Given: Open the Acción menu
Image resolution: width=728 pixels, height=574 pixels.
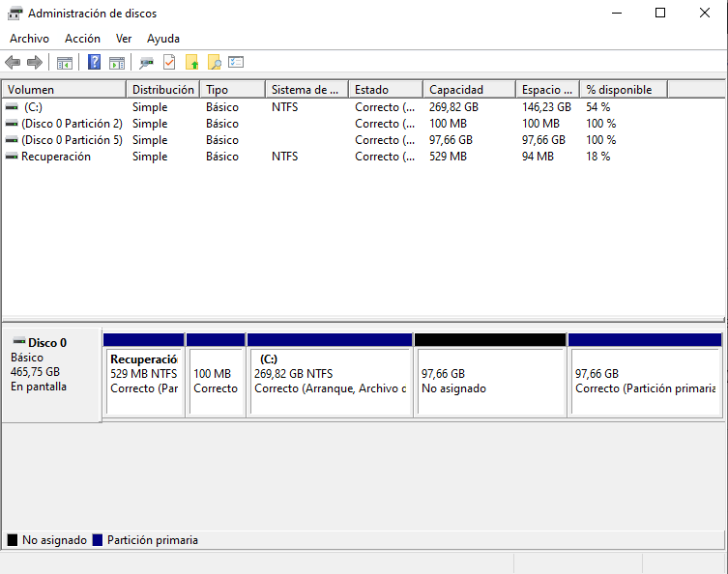Looking at the screenshot, I should coord(82,39).
